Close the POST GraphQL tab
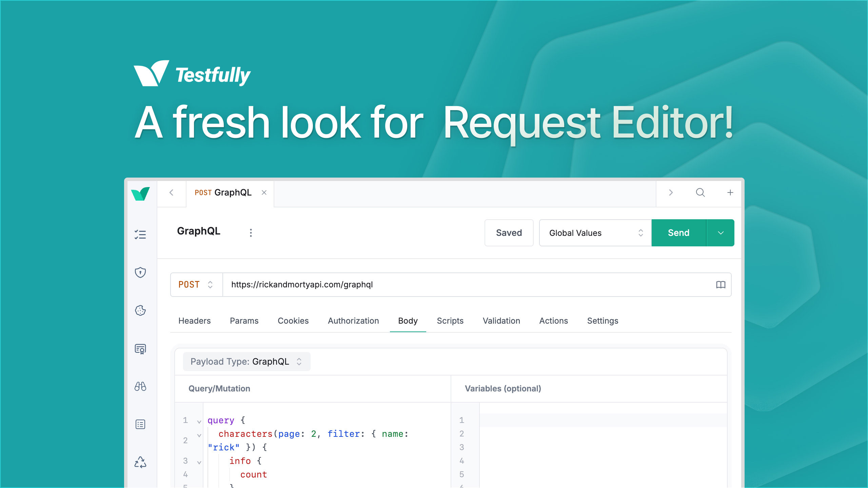 264,192
